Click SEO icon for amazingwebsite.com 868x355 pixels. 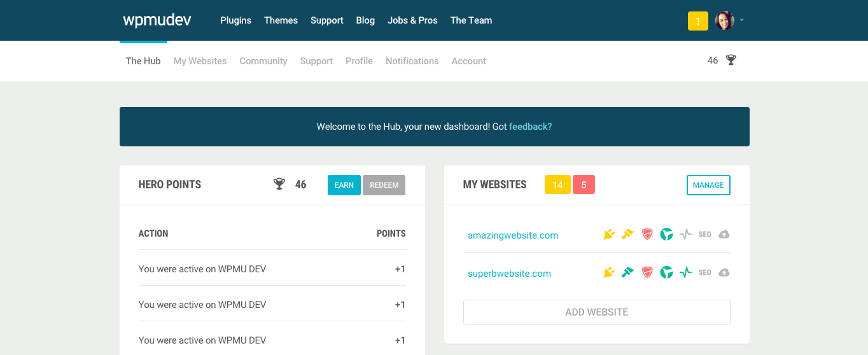[704, 235]
